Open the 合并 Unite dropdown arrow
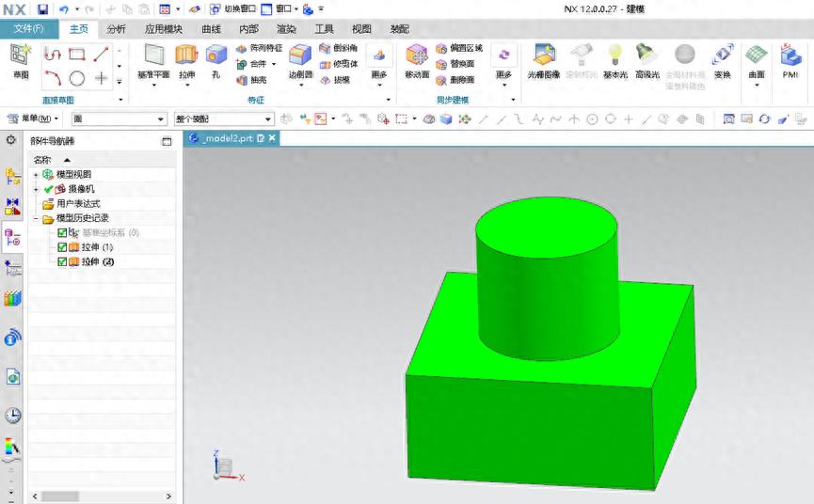Image resolution: width=814 pixels, height=504 pixels. click(274, 64)
